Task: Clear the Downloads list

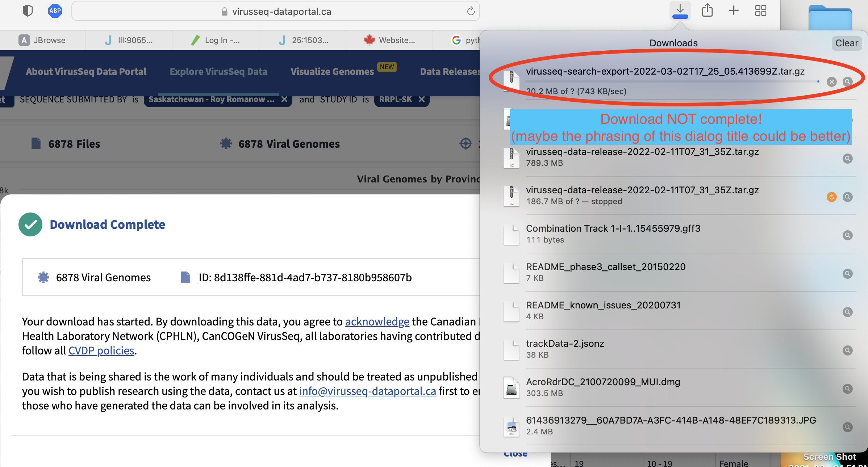Action: (x=847, y=43)
